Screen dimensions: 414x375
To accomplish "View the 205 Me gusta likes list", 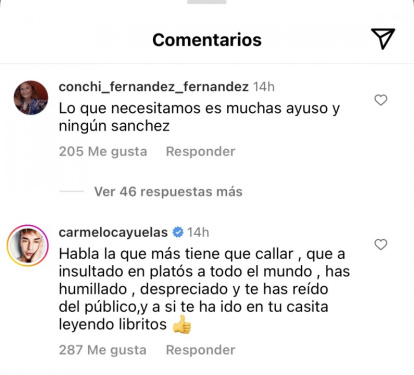I will coord(103,152).
